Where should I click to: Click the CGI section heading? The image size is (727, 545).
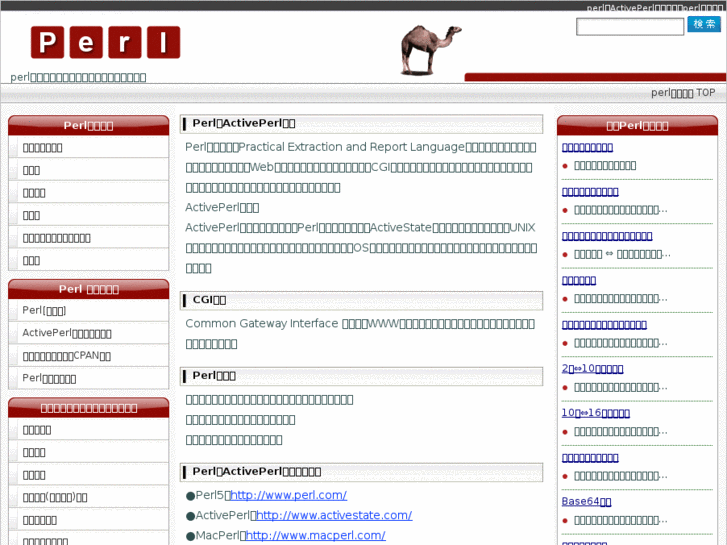tap(361, 300)
